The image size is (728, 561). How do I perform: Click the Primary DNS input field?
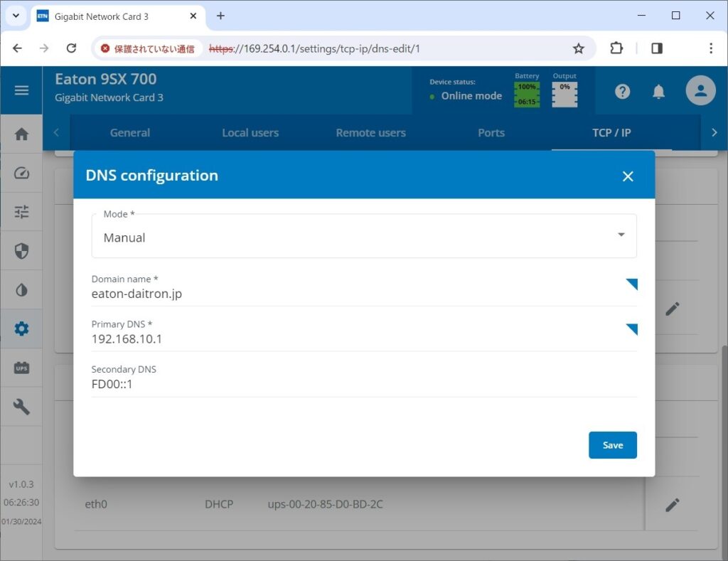(355, 339)
